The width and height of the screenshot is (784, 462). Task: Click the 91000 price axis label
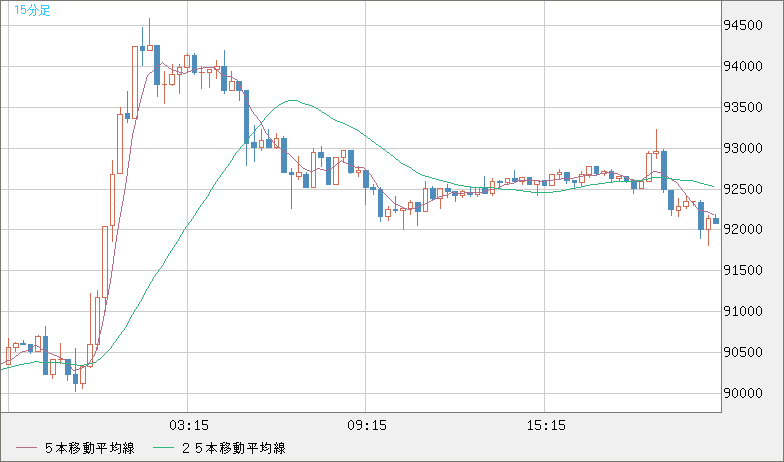743,312
